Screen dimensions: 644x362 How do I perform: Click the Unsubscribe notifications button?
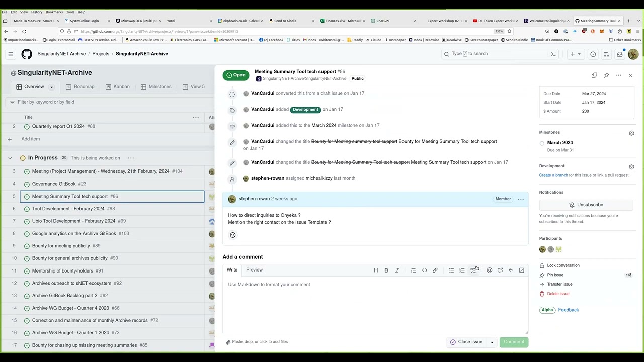(x=586, y=205)
